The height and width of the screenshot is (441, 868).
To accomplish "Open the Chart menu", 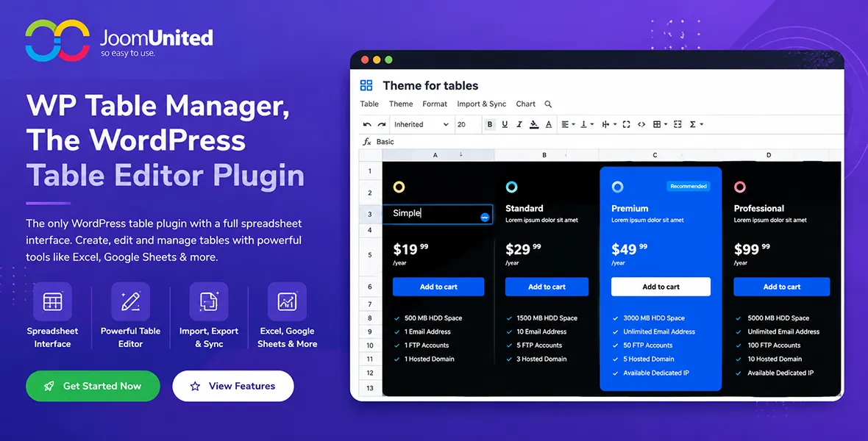I will pos(525,104).
